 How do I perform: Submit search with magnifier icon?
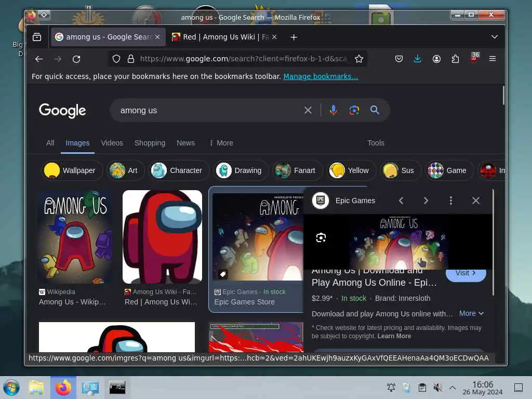[375, 110]
